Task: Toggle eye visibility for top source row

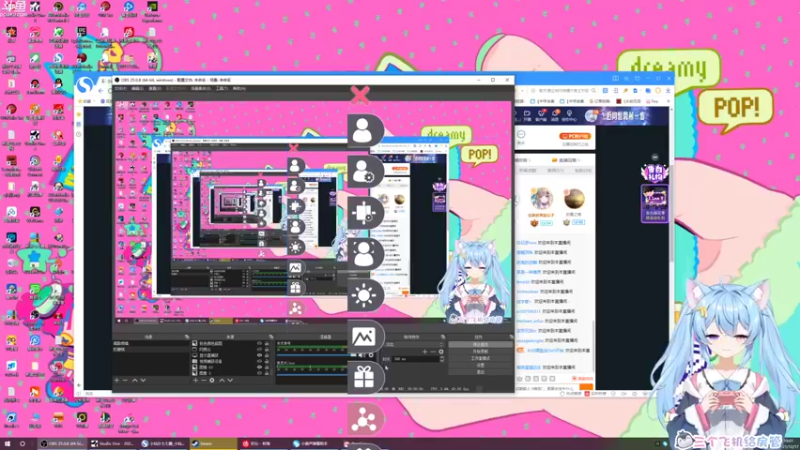Action: point(259,343)
